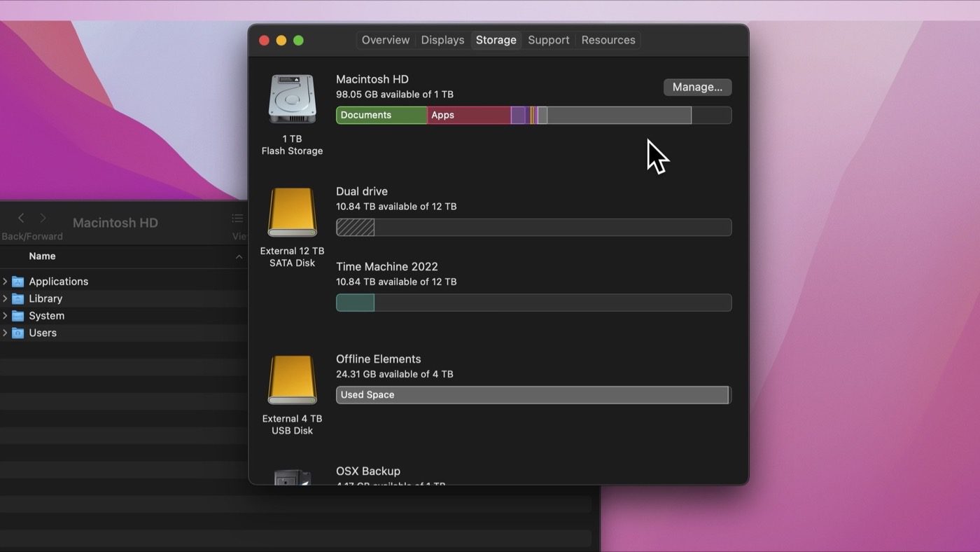Click the red Apps segment of storage bar
The width and height of the screenshot is (980, 552).
469,115
